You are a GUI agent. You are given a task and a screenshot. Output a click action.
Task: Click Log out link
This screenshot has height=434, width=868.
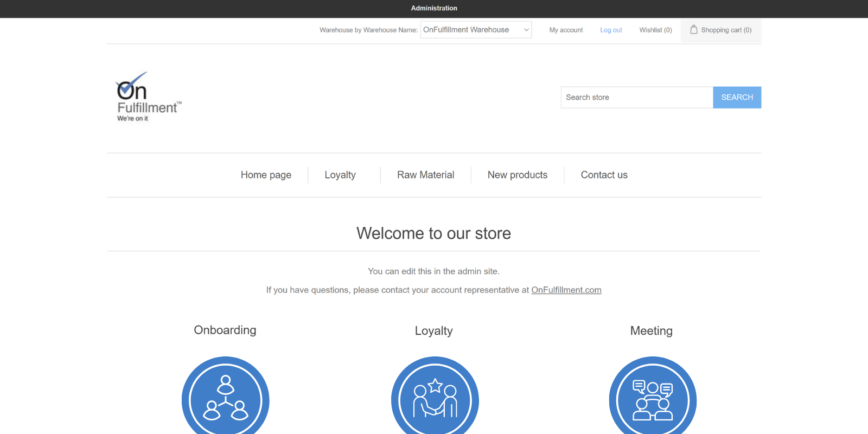(611, 30)
